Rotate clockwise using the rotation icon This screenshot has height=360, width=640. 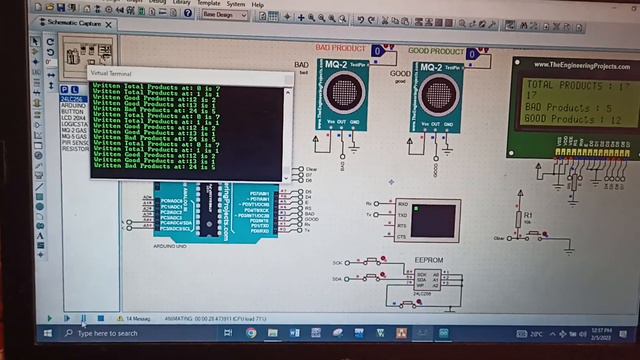pyautogui.click(x=50, y=42)
